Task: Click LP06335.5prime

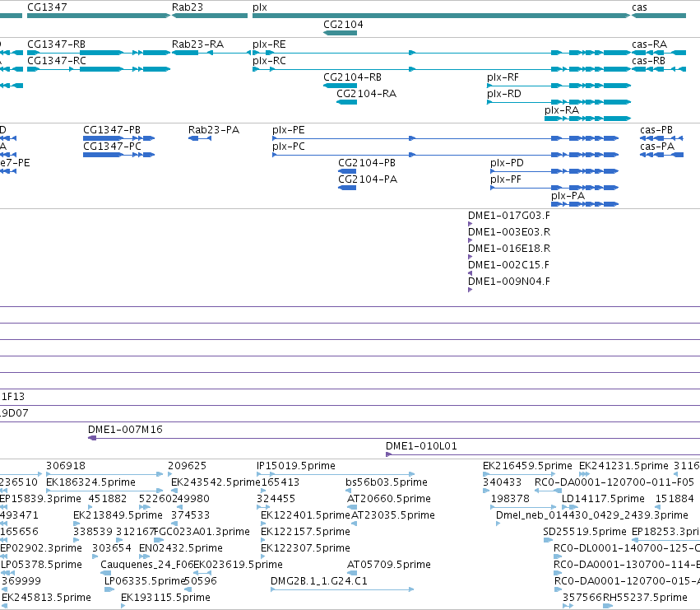Action: [x=109, y=590]
